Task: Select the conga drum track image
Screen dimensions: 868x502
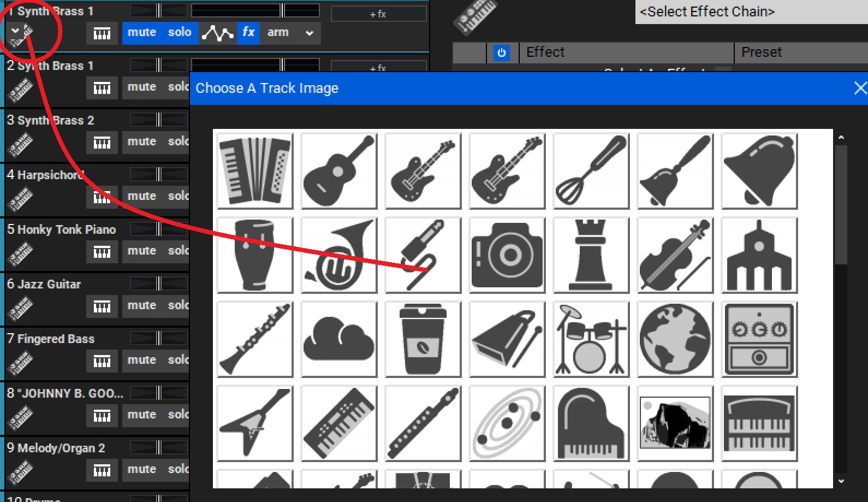Action: pyautogui.click(x=255, y=255)
